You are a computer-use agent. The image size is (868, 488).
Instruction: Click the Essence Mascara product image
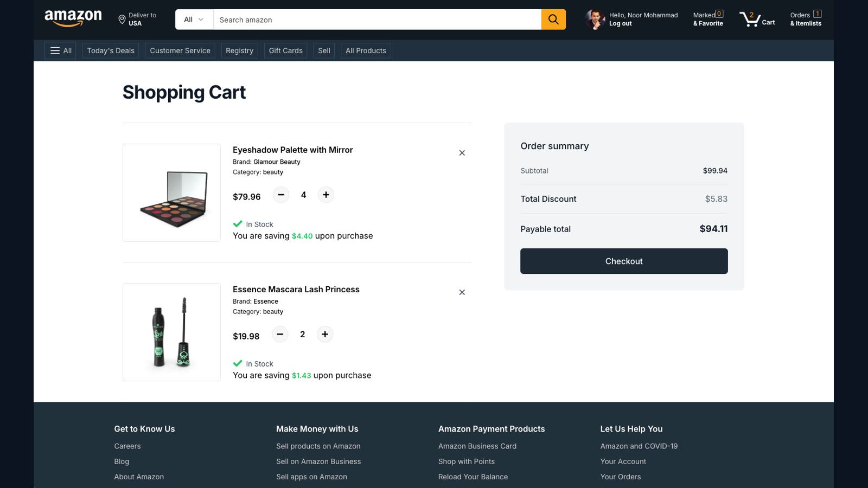[171, 332]
